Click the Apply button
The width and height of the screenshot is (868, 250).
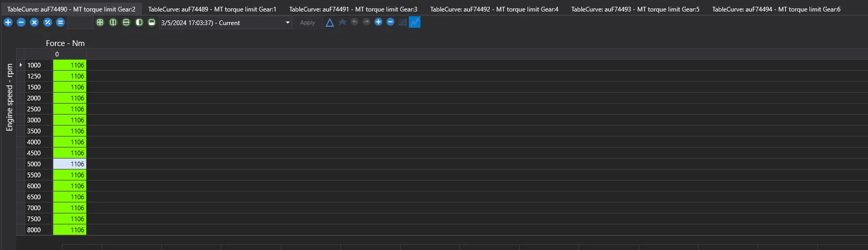(x=308, y=22)
